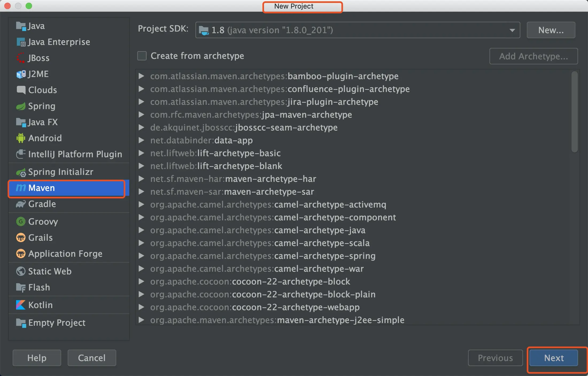Enable Create from archetype checkbox
This screenshot has height=376, width=588.
pos(142,56)
